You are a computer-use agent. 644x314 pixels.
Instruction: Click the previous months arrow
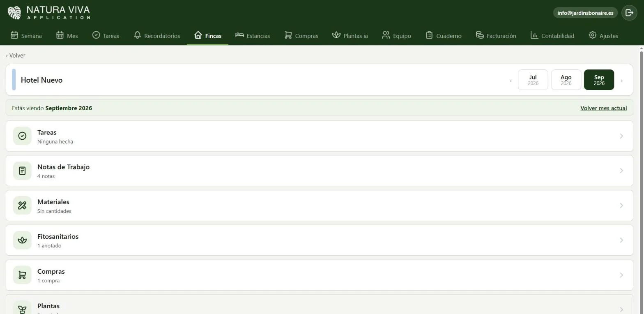coord(511,81)
